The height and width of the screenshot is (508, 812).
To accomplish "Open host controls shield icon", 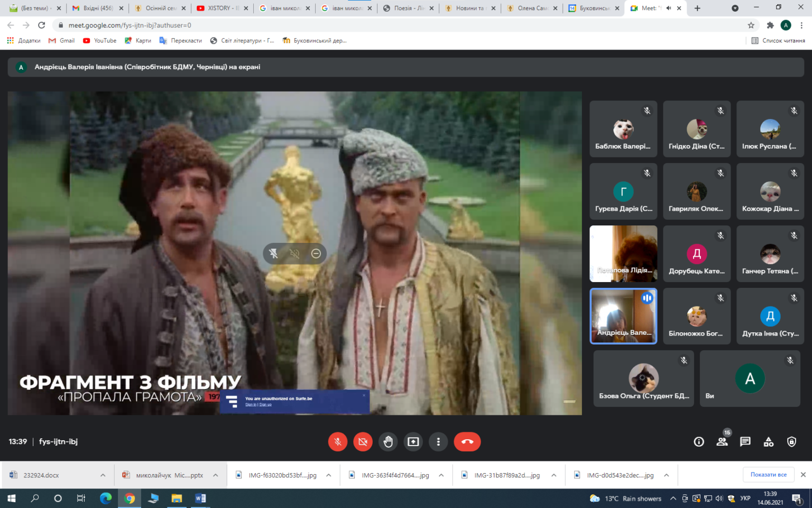I will click(x=791, y=441).
